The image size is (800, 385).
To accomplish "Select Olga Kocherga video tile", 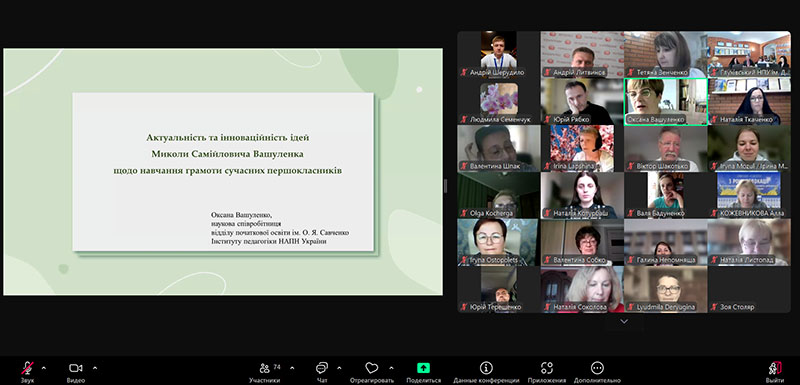I will [499, 195].
